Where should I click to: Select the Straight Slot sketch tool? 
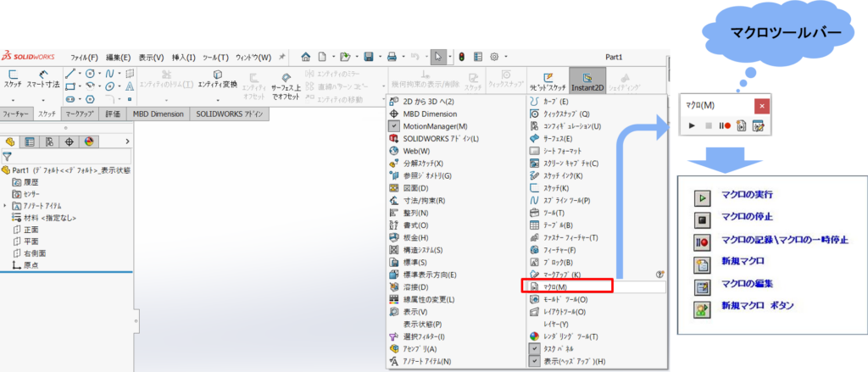tap(70, 99)
